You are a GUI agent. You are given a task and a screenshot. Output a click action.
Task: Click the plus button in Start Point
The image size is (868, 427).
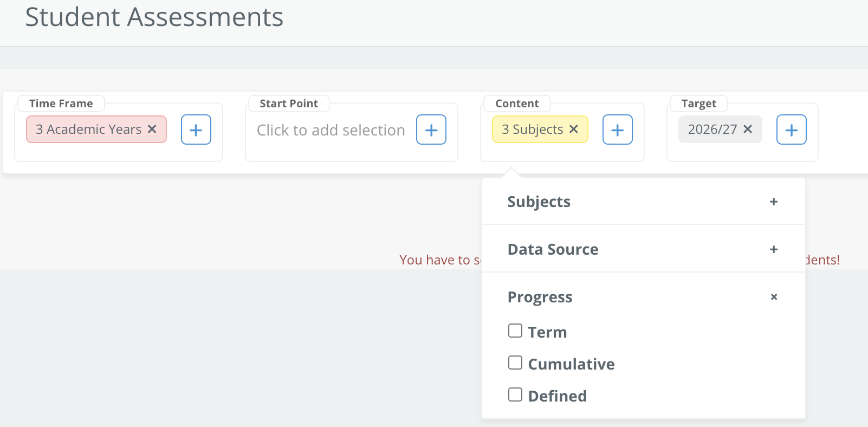click(x=431, y=130)
